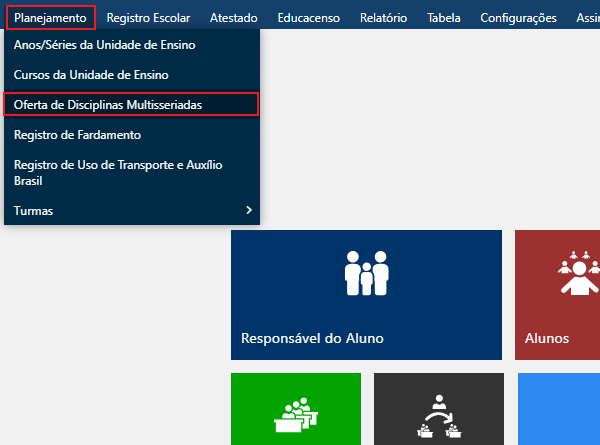
Task: Expand the Turmas submenu arrow
Action: (248, 210)
